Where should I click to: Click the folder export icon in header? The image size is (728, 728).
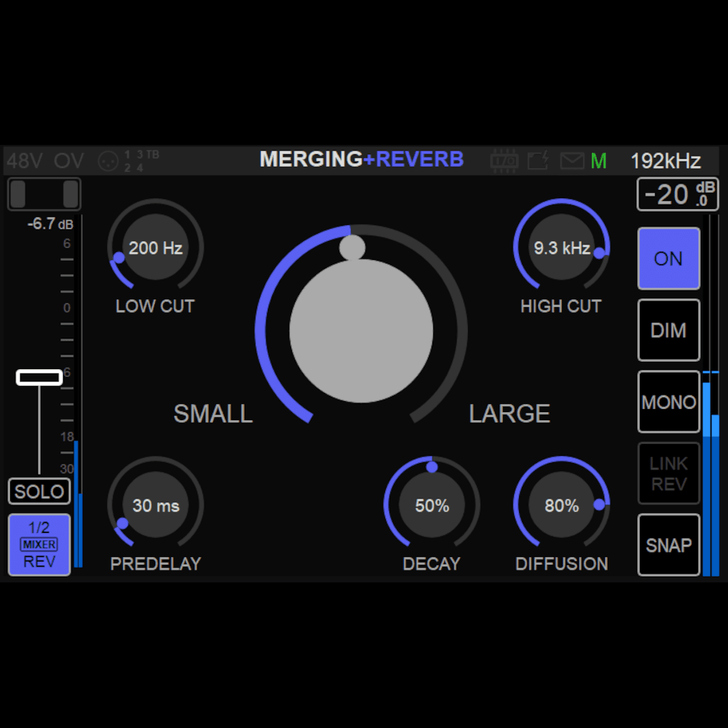coord(538,160)
